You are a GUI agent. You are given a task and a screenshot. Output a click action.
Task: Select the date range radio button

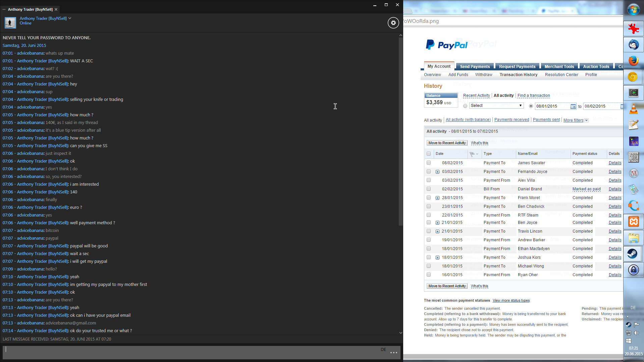tap(531, 106)
